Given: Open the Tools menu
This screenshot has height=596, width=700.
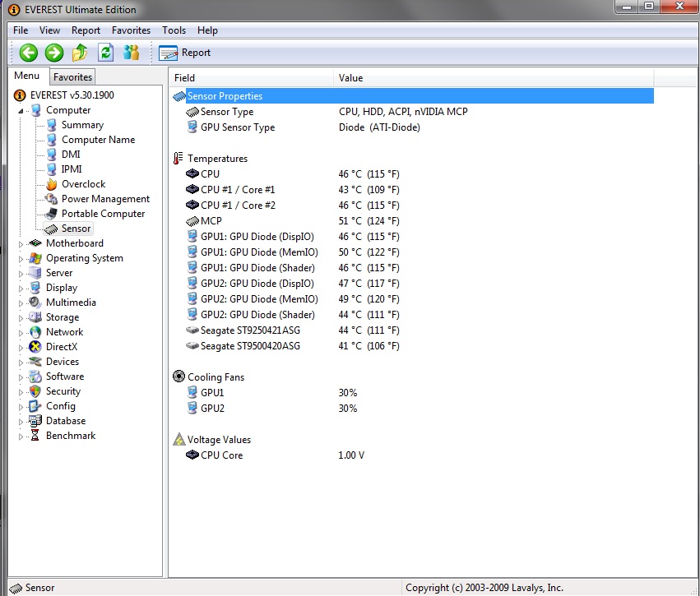Looking at the screenshot, I should pyautogui.click(x=174, y=30).
